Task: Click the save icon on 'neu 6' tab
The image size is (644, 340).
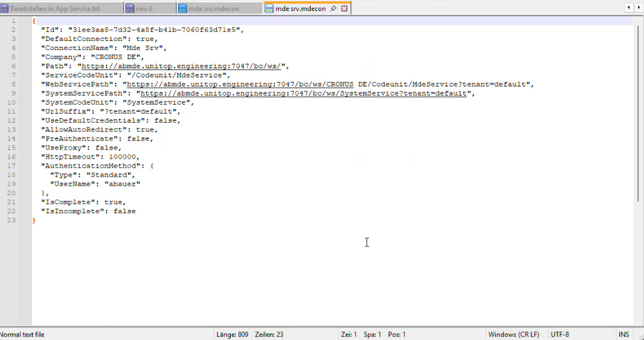Action: click(130, 8)
